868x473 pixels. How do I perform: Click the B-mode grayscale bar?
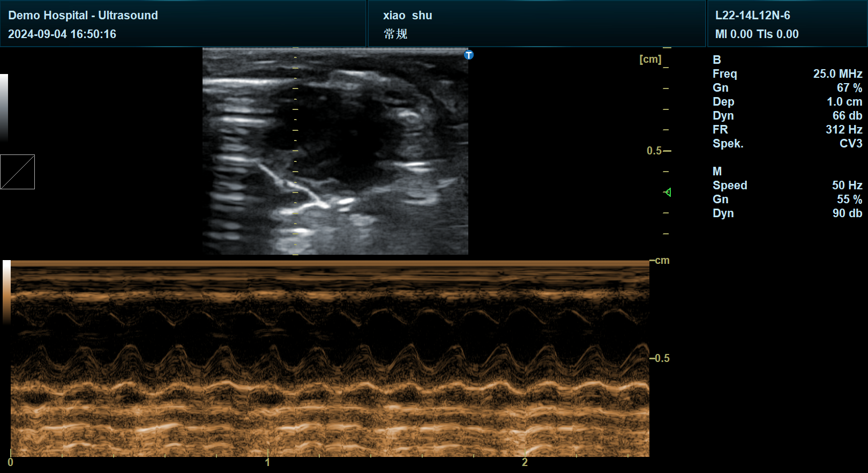[4, 107]
